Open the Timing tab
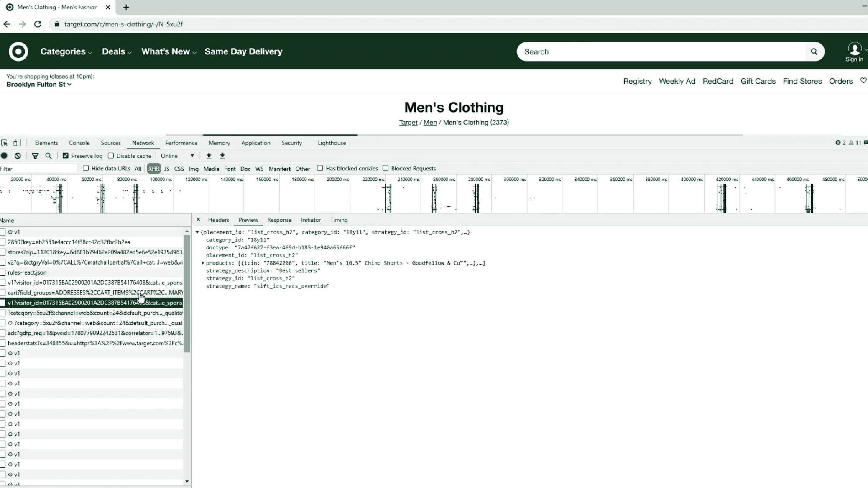Image resolution: width=868 pixels, height=488 pixels. click(339, 220)
